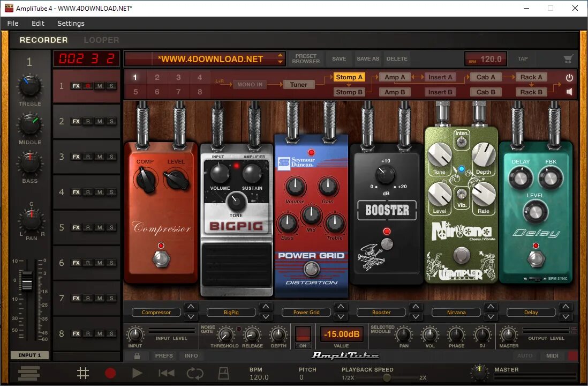Click the SAVE AS button
Screen dimensions: 588x386
coord(368,59)
